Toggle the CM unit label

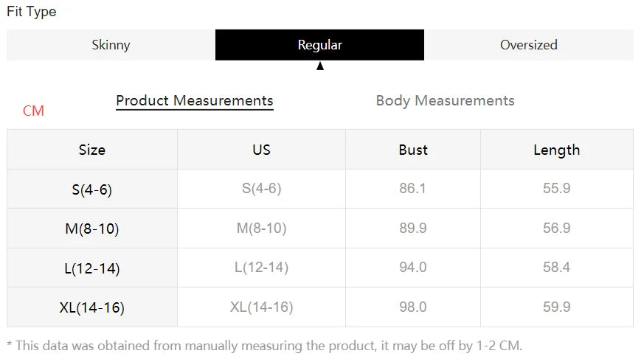click(33, 111)
